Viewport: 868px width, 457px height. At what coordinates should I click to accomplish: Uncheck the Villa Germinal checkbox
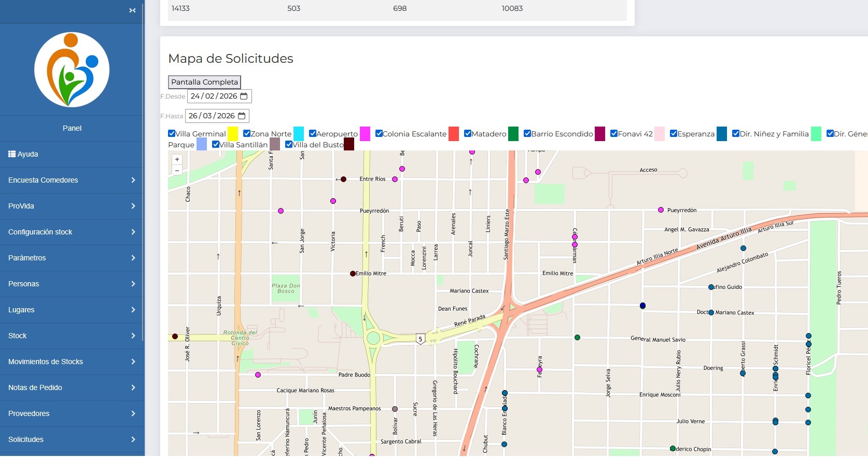pyautogui.click(x=172, y=134)
